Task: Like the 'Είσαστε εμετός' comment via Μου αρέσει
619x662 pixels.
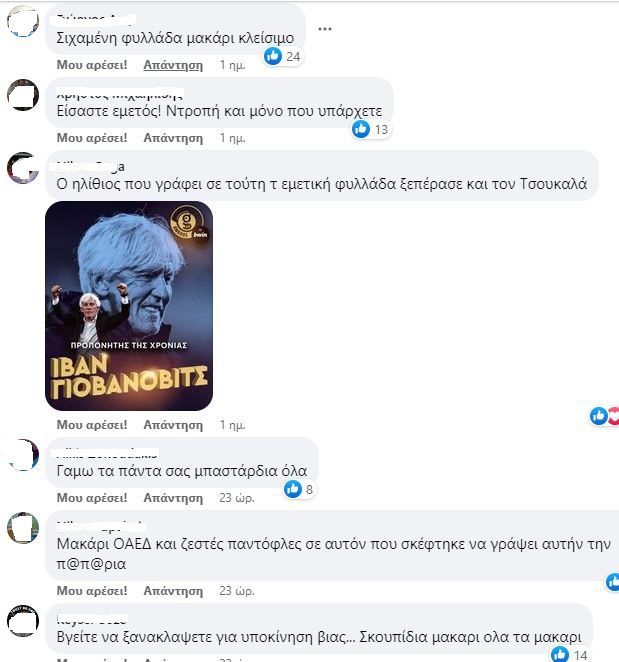Action: coord(92,138)
